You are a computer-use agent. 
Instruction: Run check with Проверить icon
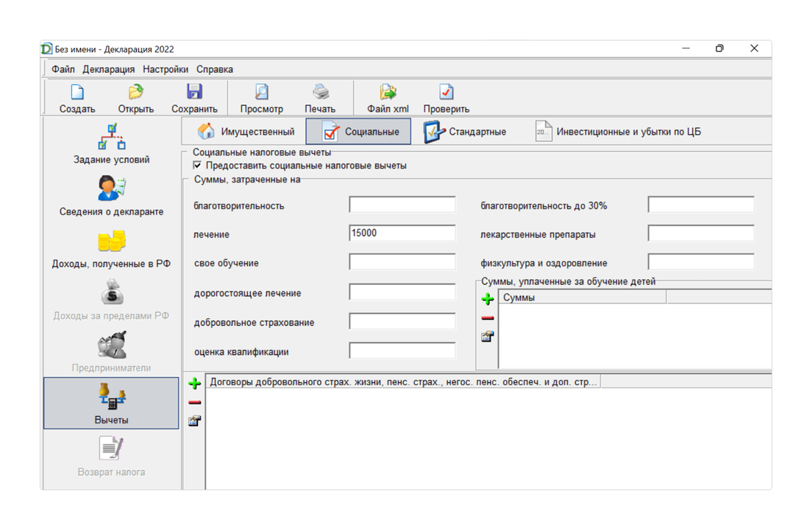[446, 92]
